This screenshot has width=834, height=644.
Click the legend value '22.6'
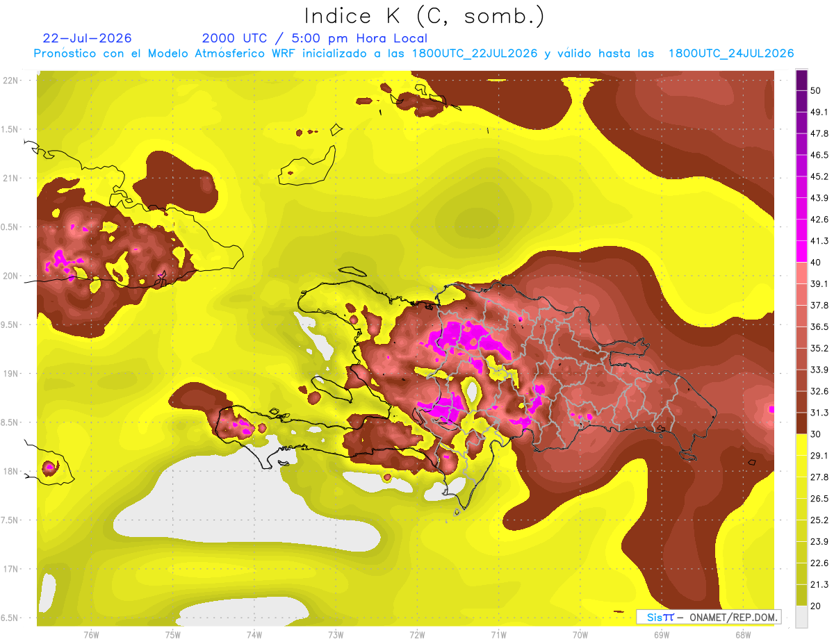819,563
